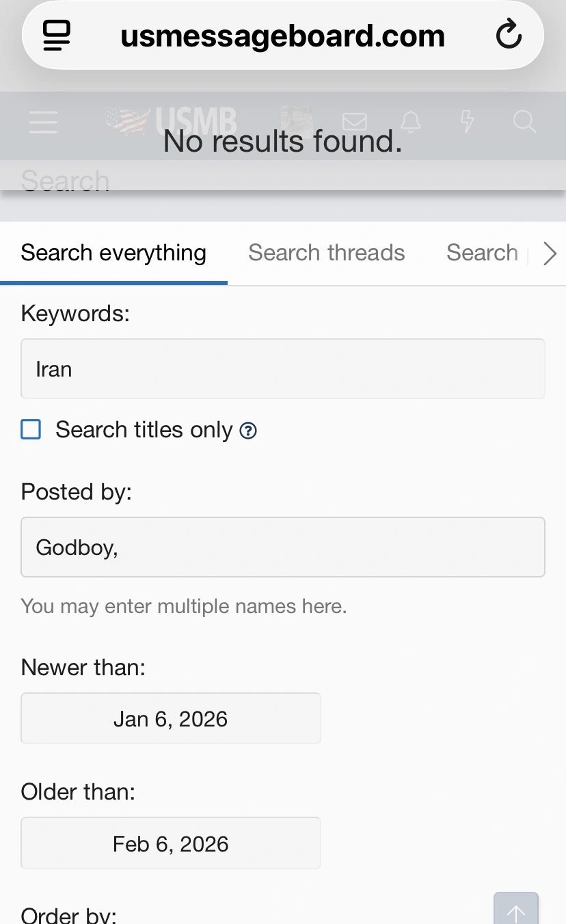This screenshot has width=566, height=924.
Task: Reload the page in the address bar
Action: (509, 36)
